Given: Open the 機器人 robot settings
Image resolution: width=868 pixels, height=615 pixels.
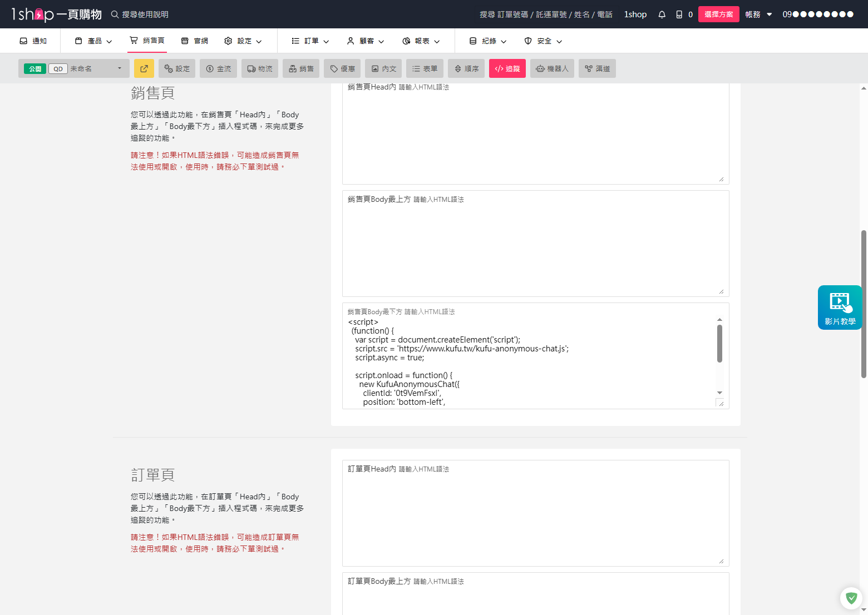Looking at the screenshot, I should click(552, 68).
